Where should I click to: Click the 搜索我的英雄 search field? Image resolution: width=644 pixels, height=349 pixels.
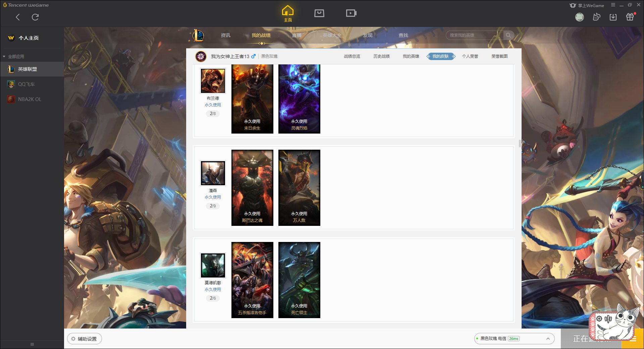475,35
